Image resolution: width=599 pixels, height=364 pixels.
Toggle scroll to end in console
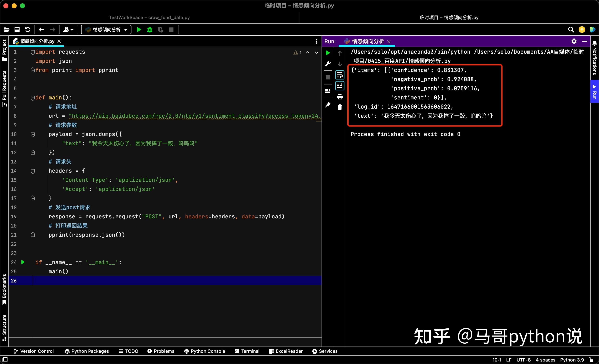point(340,85)
